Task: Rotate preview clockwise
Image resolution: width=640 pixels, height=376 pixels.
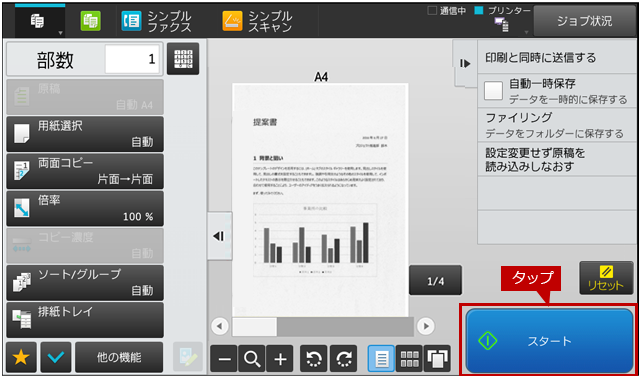Action: [344, 359]
